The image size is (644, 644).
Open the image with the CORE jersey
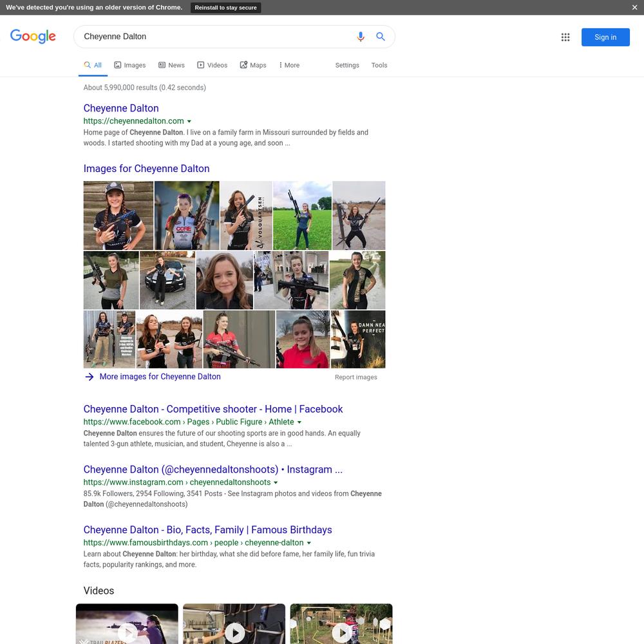[x=187, y=216]
